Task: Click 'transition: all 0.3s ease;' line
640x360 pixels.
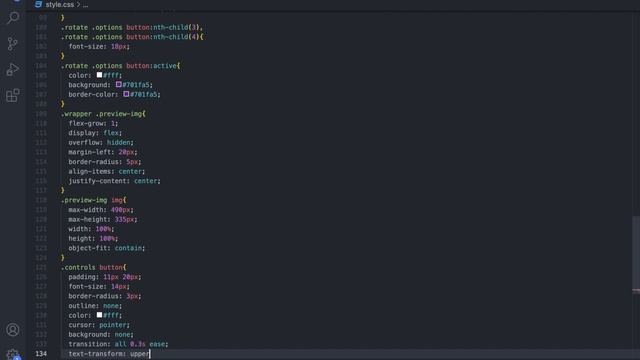Action: point(118,344)
